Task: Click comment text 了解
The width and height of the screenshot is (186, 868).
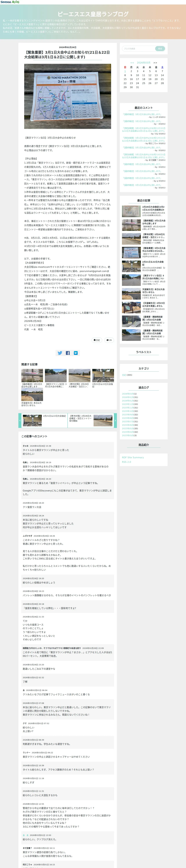Action: pos(25,681)
